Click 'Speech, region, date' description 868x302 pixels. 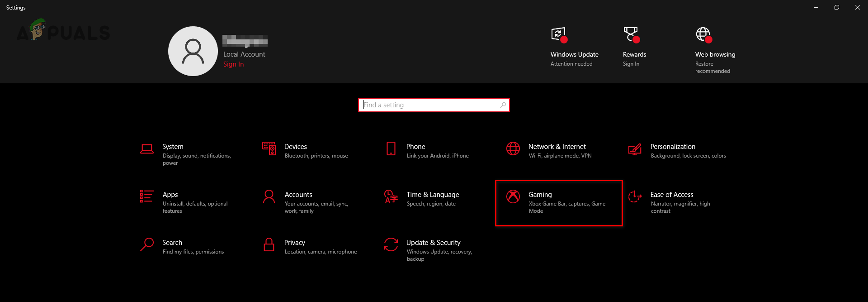click(x=431, y=204)
